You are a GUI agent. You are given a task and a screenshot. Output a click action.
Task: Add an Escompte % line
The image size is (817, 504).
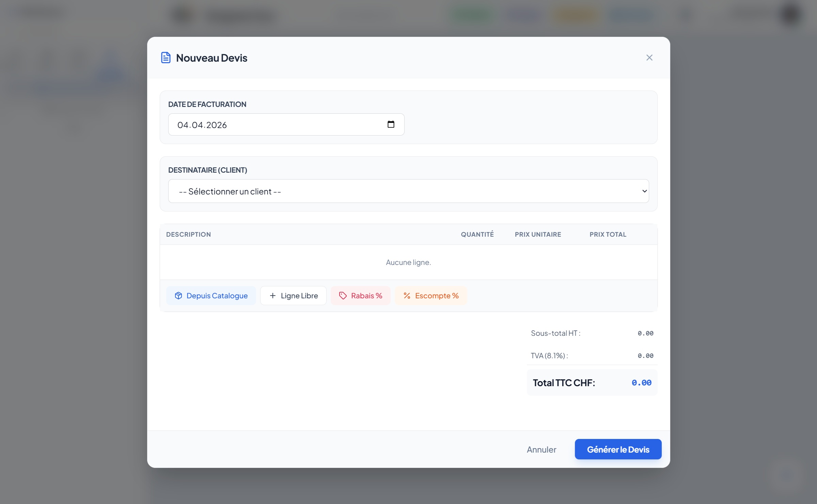[x=436, y=296]
